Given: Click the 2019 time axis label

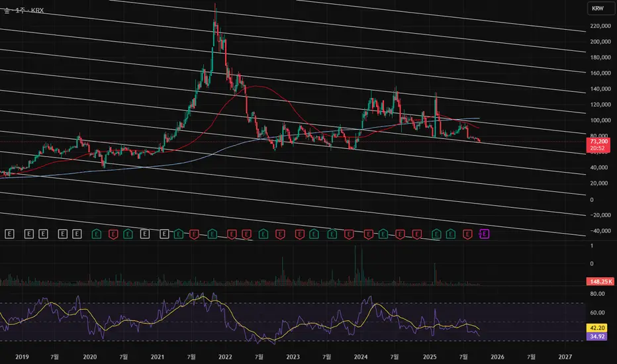Looking at the screenshot, I should (x=22, y=357).
